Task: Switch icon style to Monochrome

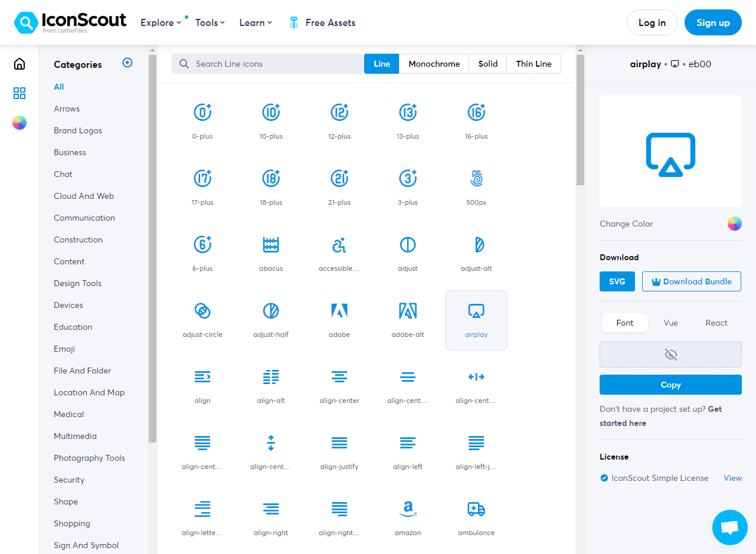Action: 434,64
